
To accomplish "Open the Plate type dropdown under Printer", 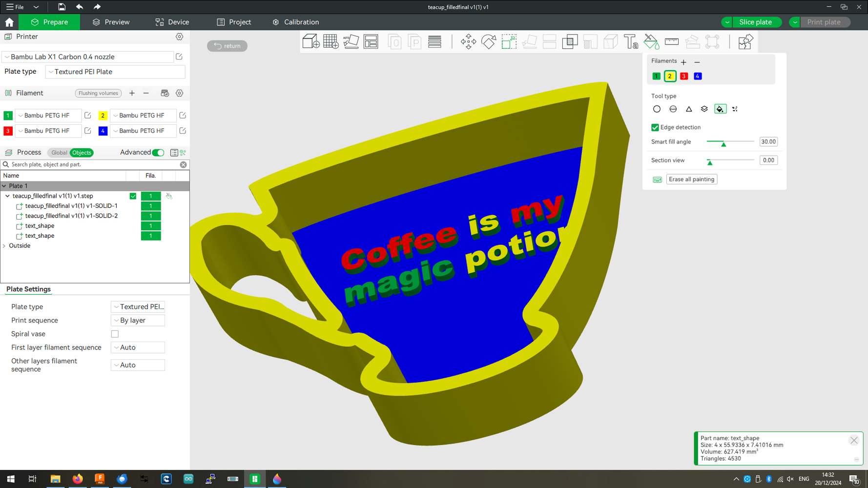I will [115, 72].
